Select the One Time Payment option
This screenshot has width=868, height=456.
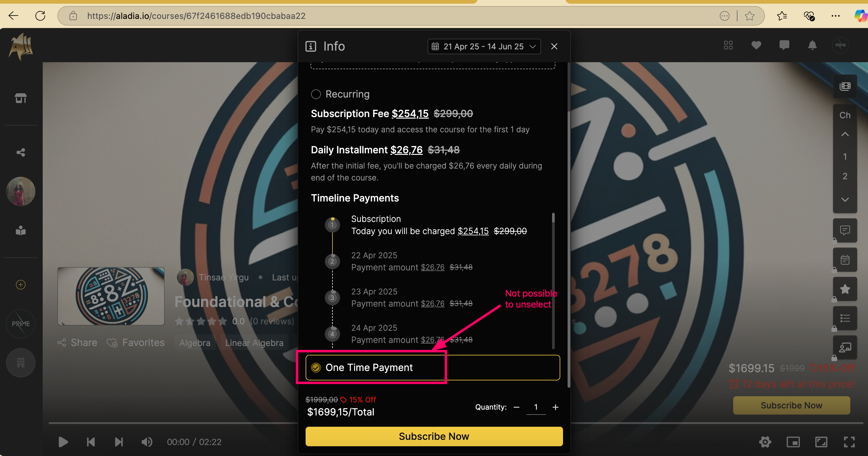(x=433, y=367)
